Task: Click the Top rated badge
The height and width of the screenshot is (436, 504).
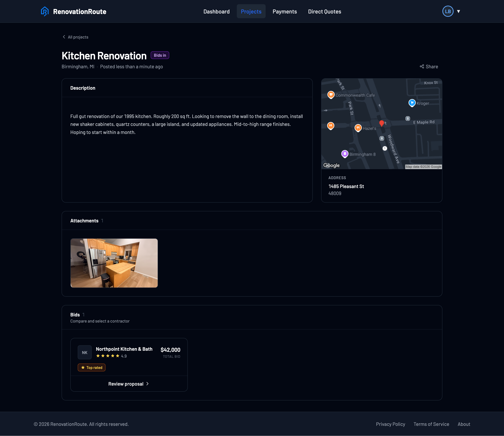Action: [x=92, y=367]
